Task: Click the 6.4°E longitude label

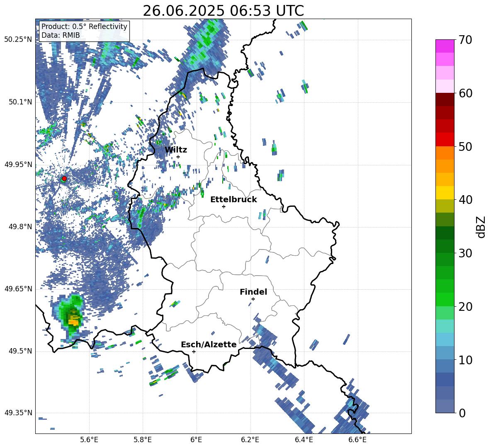Action: (x=304, y=440)
